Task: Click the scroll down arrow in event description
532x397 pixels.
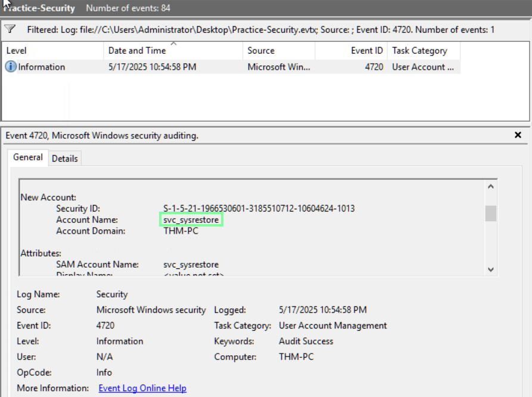Action: click(x=490, y=269)
